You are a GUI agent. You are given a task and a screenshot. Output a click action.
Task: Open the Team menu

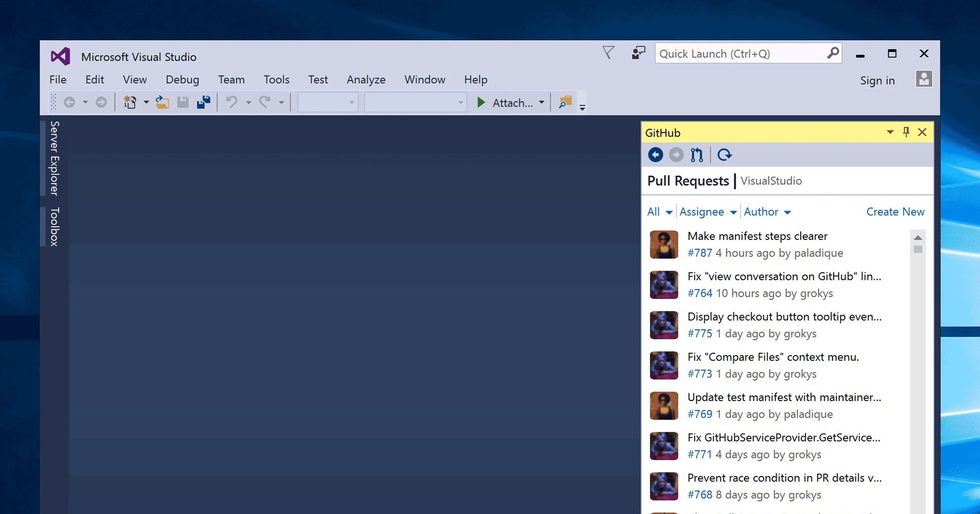tap(231, 80)
